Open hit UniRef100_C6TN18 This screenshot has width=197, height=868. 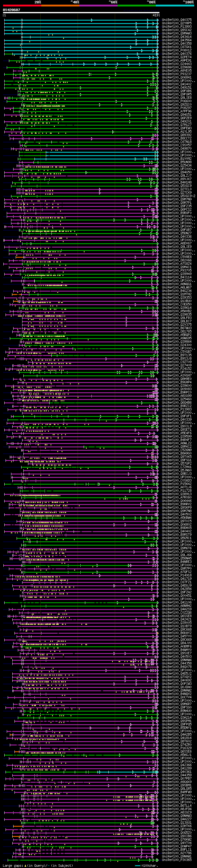tap(177, 142)
